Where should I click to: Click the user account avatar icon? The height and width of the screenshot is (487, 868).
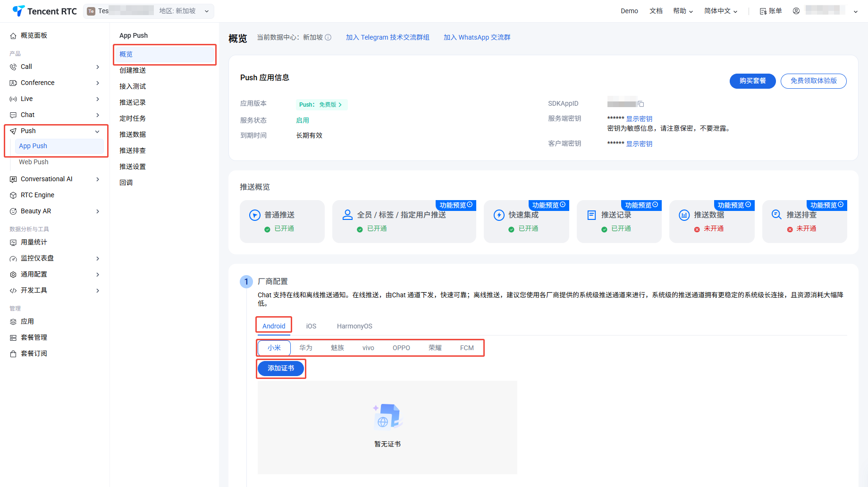click(796, 11)
